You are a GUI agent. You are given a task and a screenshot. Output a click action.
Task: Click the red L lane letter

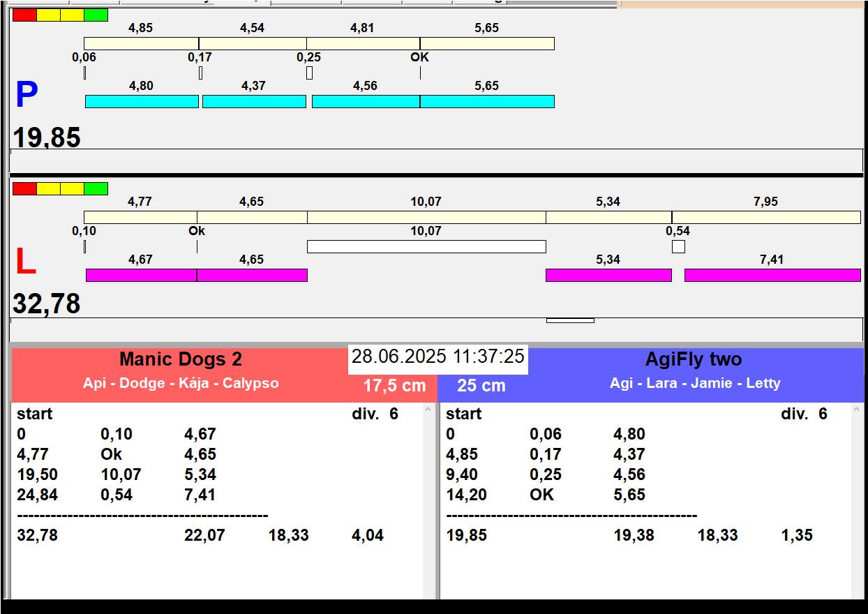point(25,262)
